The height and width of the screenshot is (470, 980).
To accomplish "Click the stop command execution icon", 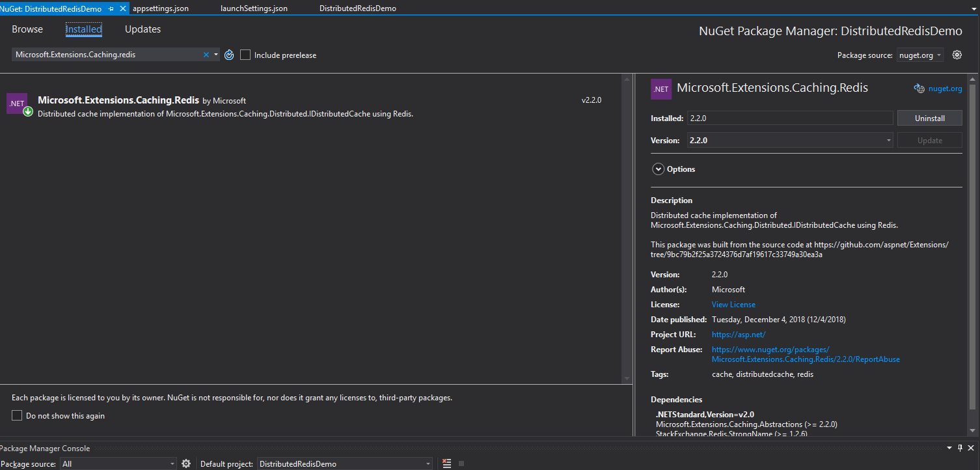I will click(461, 463).
